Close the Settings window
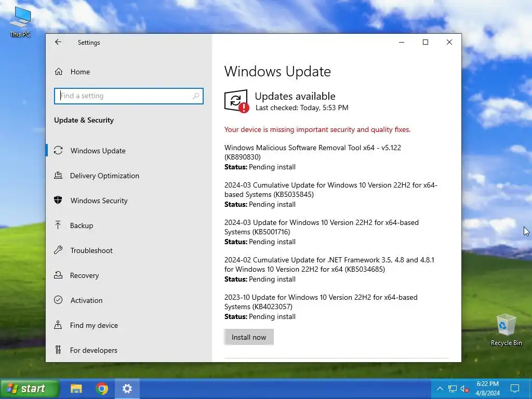The width and height of the screenshot is (532, 399). tap(449, 42)
